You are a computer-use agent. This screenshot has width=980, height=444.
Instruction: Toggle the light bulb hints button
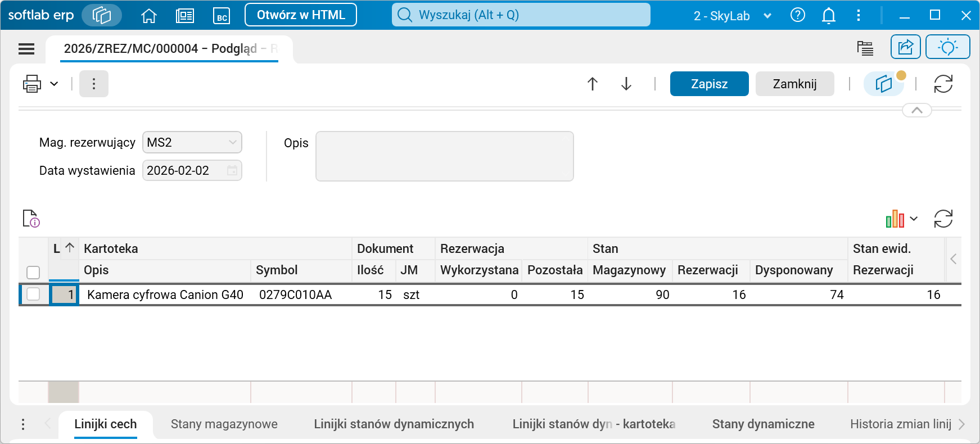pos(948,47)
